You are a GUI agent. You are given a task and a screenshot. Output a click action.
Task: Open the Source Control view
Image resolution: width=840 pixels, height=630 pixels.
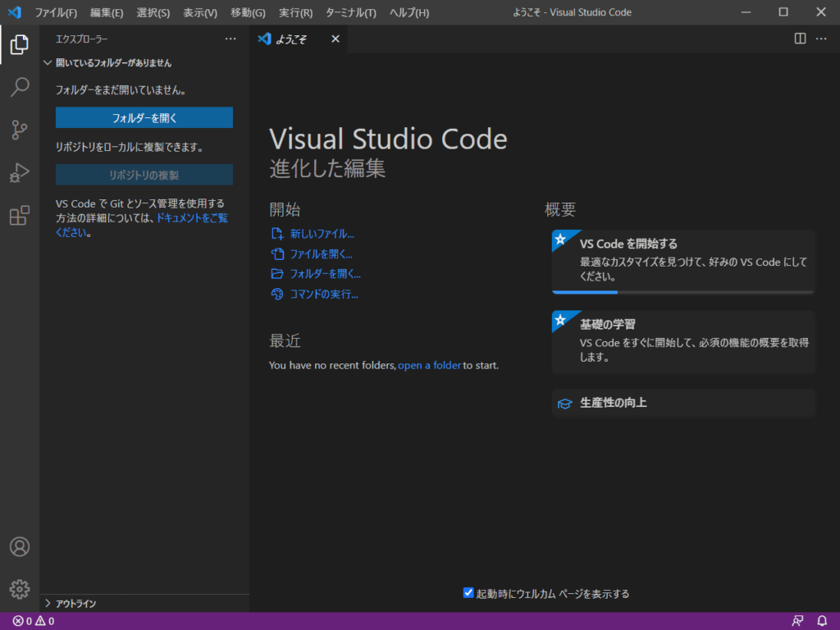pyautogui.click(x=20, y=130)
